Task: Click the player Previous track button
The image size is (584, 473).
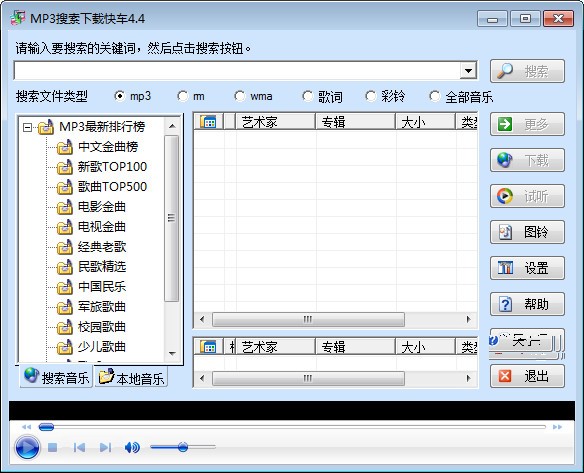Action: pyautogui.click(x=79, y=447)
